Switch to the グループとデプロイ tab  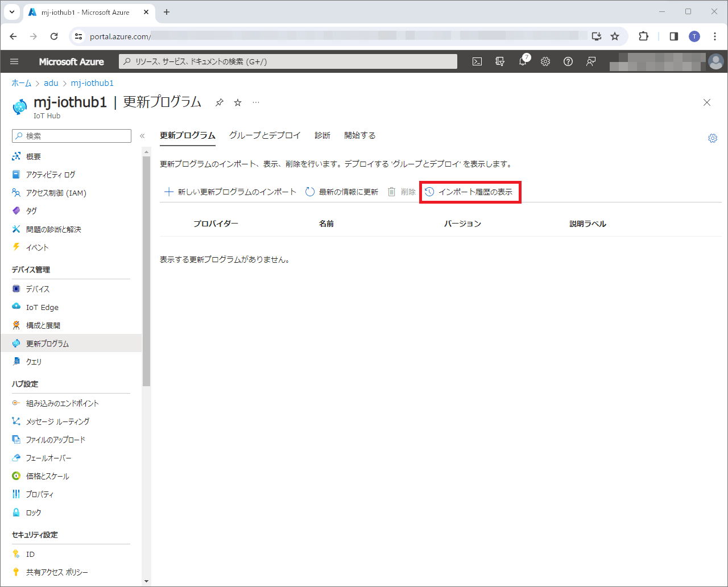(265, 135)
